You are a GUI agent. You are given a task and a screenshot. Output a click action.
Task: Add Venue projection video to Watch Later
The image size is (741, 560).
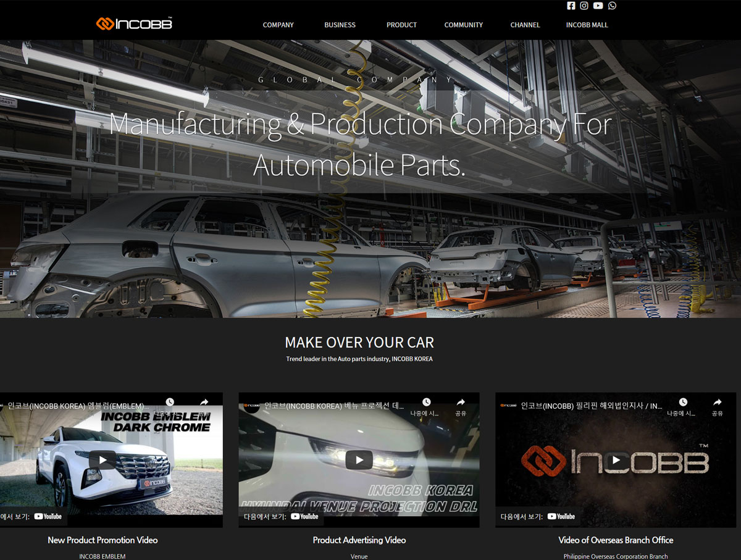425,407
